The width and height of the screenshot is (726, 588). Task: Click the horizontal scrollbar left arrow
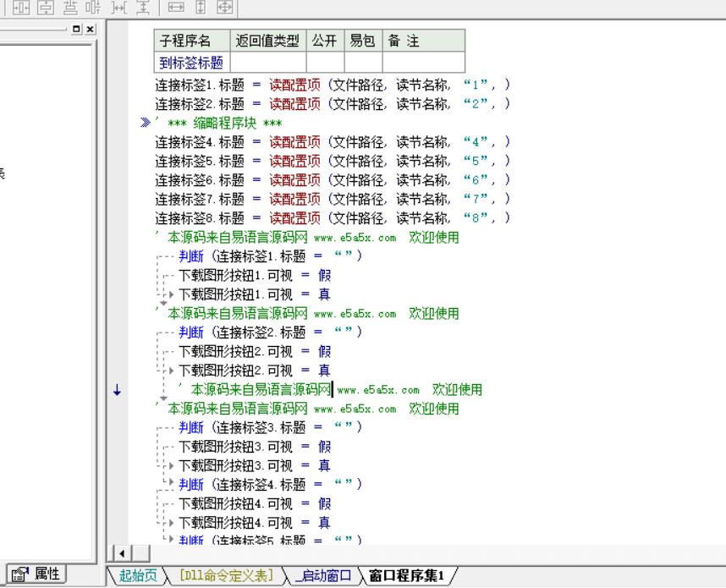pos(122,553)
